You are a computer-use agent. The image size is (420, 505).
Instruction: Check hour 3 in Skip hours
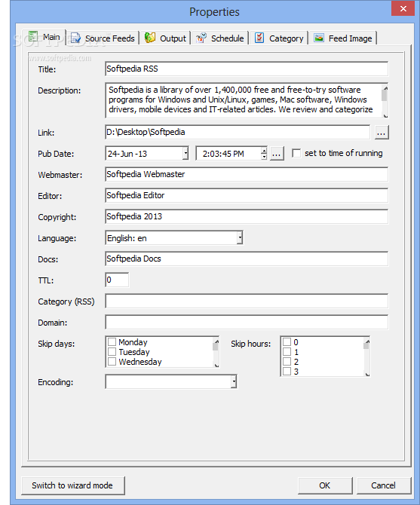(287, 372)
